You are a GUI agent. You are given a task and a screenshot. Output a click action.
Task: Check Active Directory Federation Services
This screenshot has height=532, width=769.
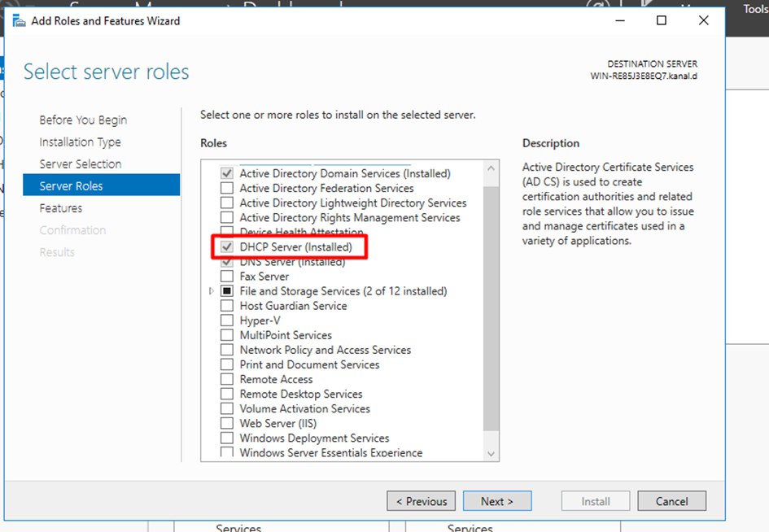point(227,189)
